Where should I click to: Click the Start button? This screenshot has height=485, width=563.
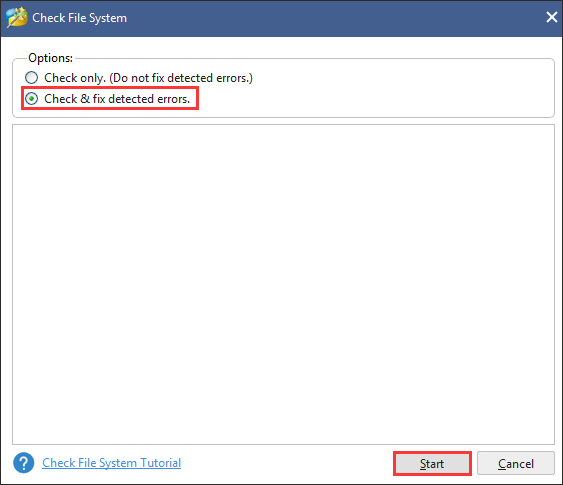[x=432, y=463]
